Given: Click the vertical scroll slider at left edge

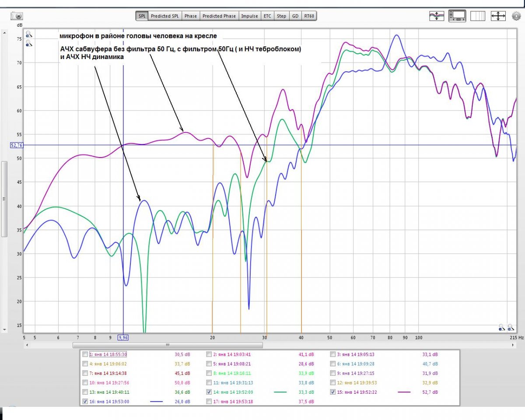Looking at the screenshot, I should point(4,199).
